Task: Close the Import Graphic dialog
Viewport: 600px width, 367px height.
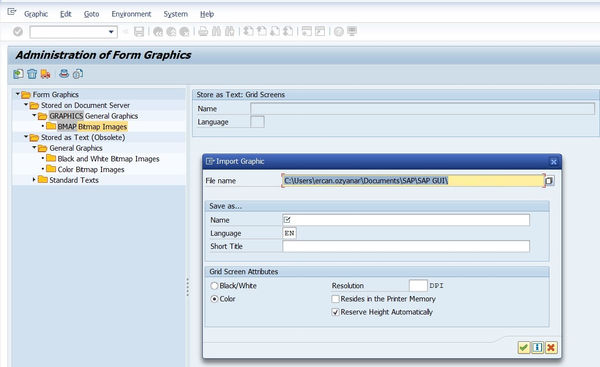Action: [x=553, y=162]
